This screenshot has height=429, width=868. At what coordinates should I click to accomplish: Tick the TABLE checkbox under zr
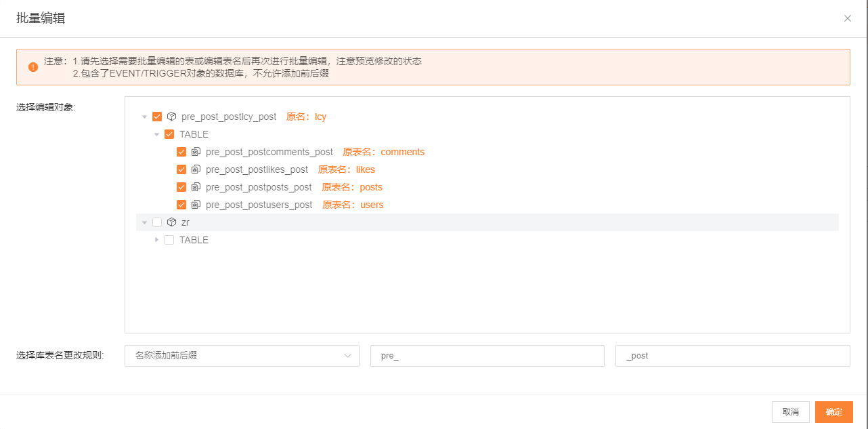click(x=169, y=240)
